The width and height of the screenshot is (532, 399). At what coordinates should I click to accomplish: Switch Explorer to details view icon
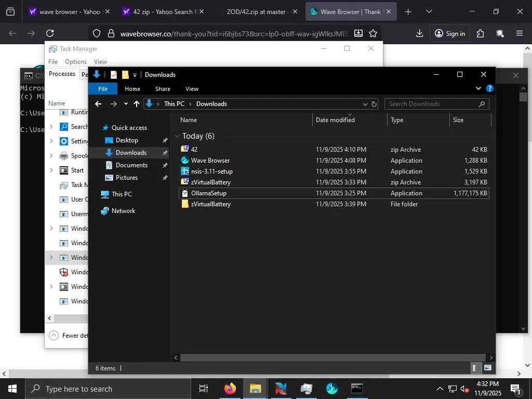[476, 368]
